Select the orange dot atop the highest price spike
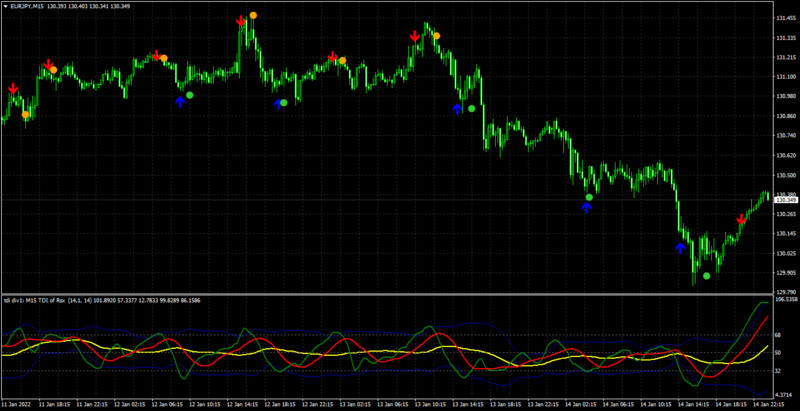The width and height of the screenshot is (800, 411). click(x=253, y=15)
